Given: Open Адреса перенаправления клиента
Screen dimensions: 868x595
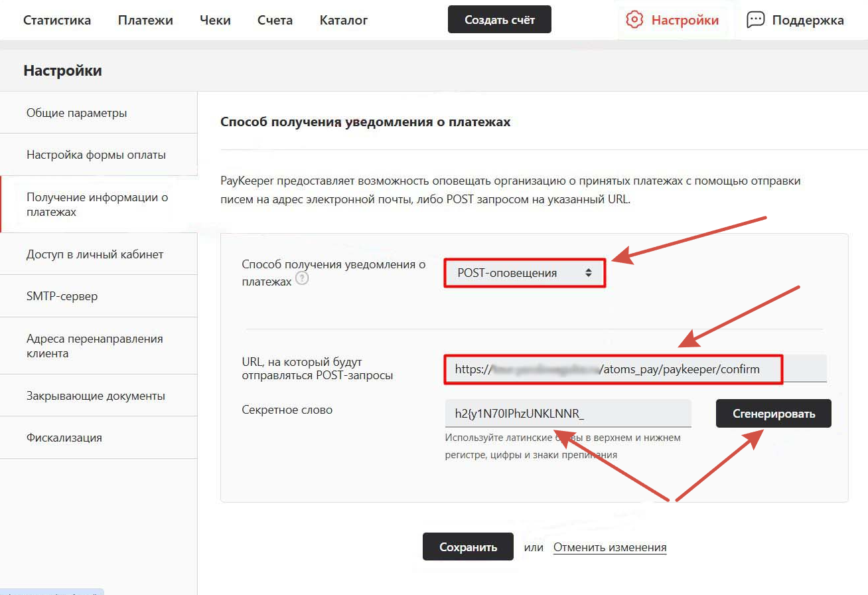Looking at the screenshot, I should click(x=99, y=346).
